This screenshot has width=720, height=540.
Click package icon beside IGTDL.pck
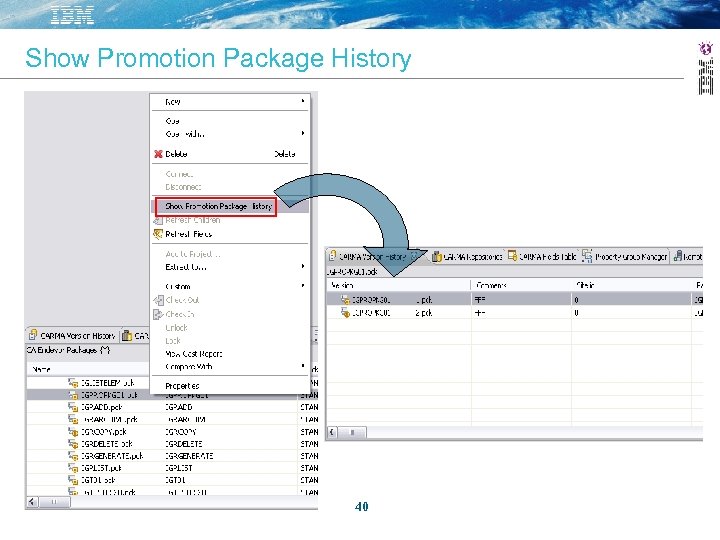coord(73,480)
